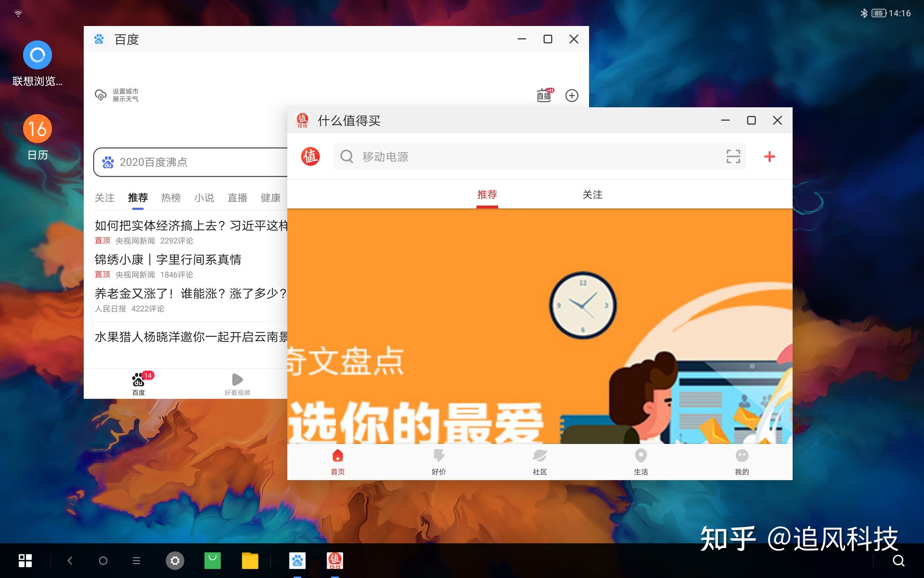Click the weather location icon in Baidu
Screen dimensions: 924x578
pos(100,95)
